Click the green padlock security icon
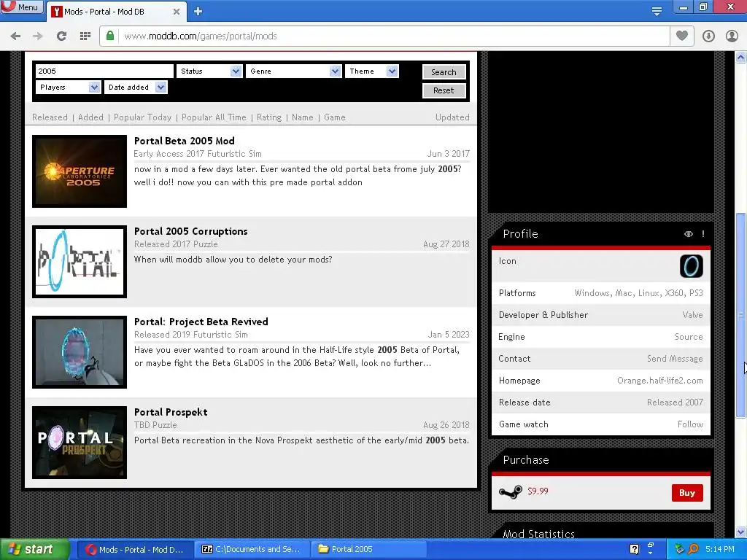The height and width of the screenshot is (560, 747). (110, 36)
